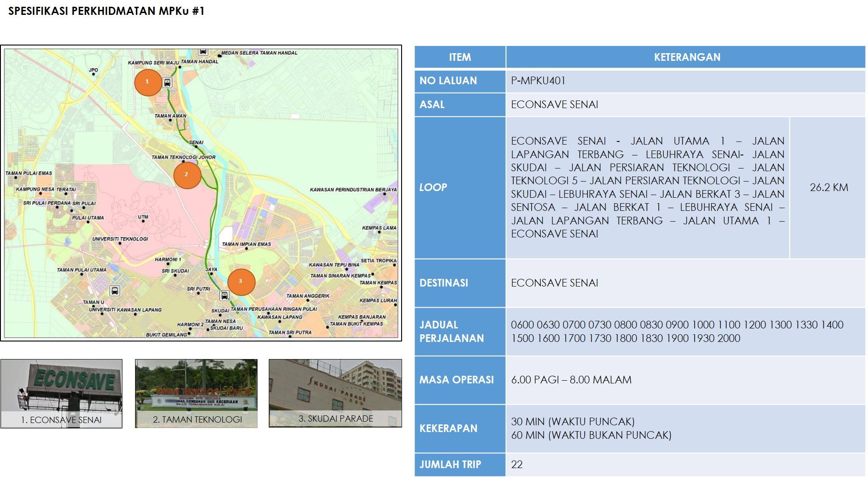Screen dimensions: 868x478
Task: Click the 26.2 KM distance cell
Action: [x=828, y=187]
